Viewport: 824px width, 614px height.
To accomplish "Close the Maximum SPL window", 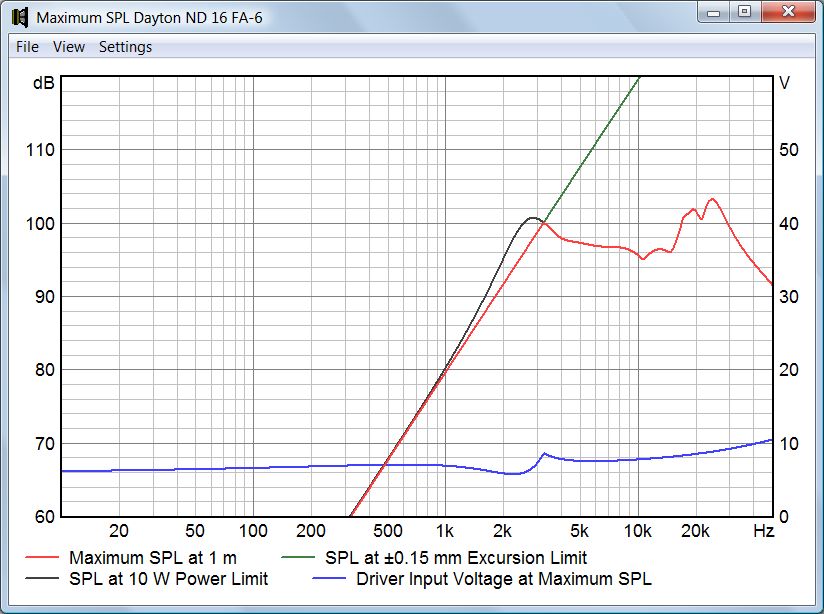I will [788, 12].
